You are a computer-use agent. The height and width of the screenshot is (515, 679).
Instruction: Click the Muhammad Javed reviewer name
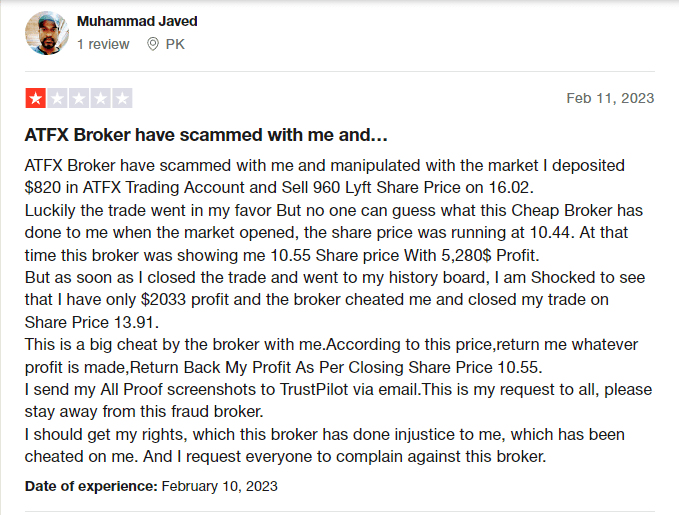137,21
